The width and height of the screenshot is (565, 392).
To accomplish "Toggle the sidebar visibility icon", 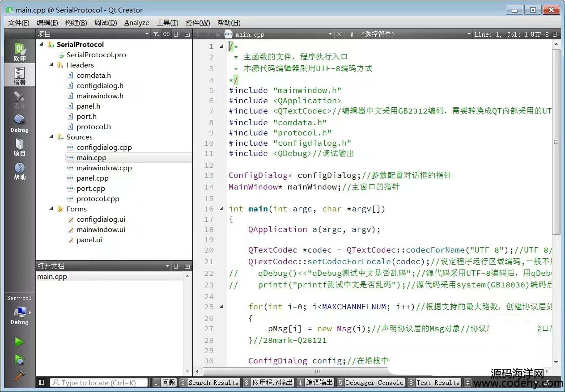I will 42,383.
